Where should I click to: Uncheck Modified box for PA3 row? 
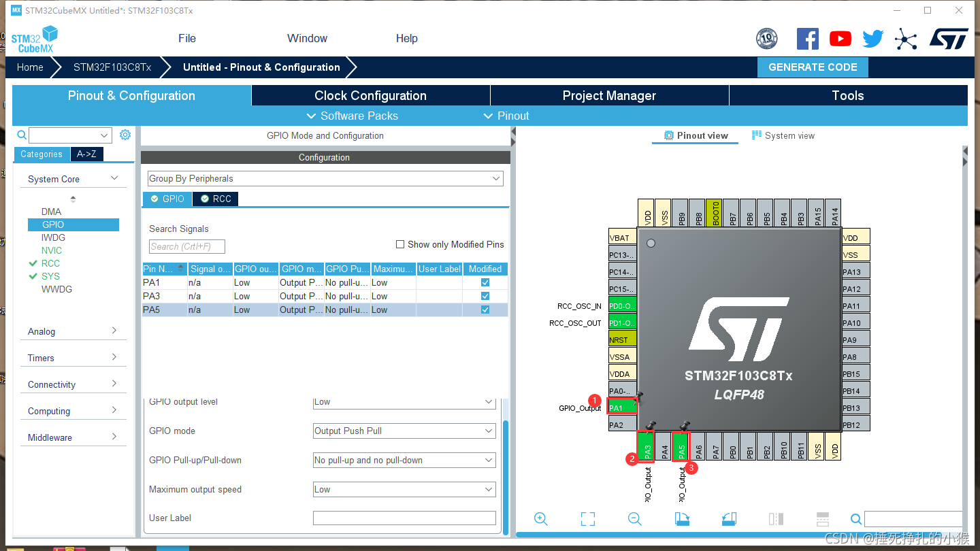coord(485,296)
